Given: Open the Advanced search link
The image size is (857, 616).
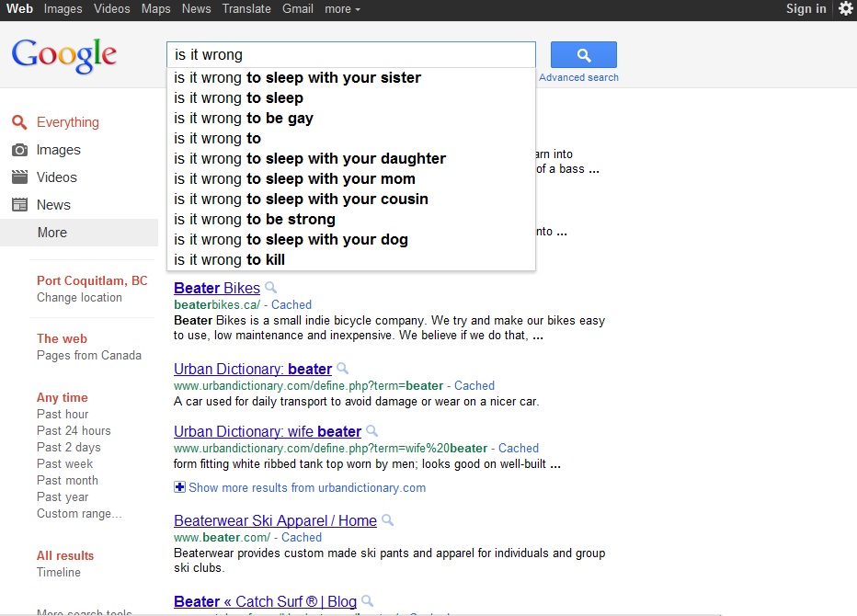Looking at the screenshot, I should click(x=578, y=77).
